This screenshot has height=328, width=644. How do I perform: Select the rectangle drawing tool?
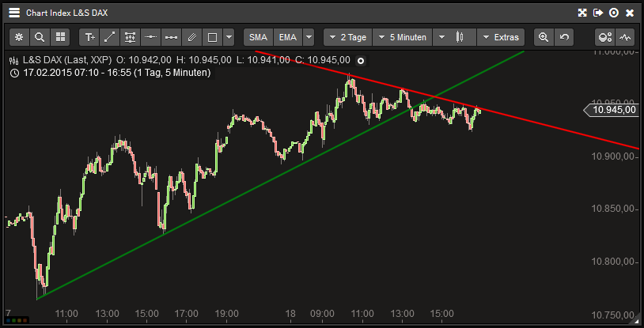212,37
